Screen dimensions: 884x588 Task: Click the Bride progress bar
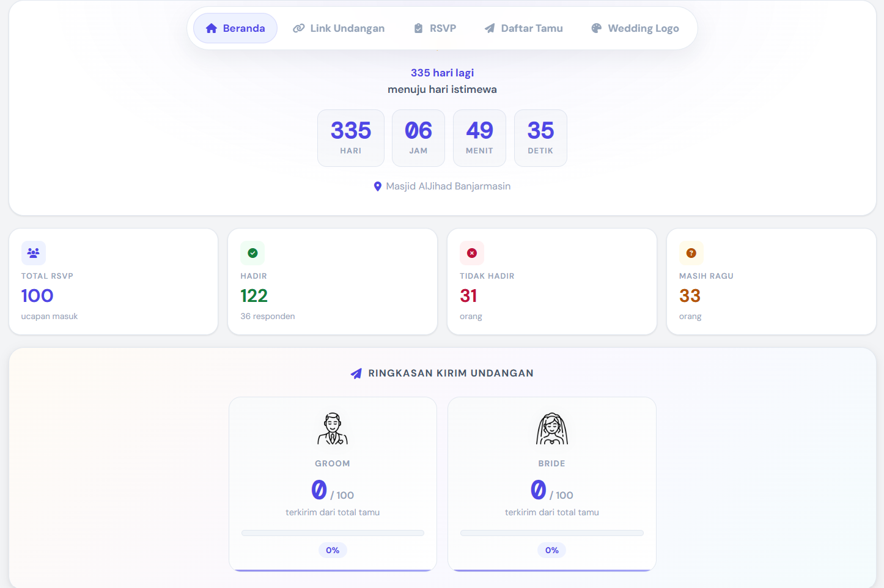[x=552, y=533]
